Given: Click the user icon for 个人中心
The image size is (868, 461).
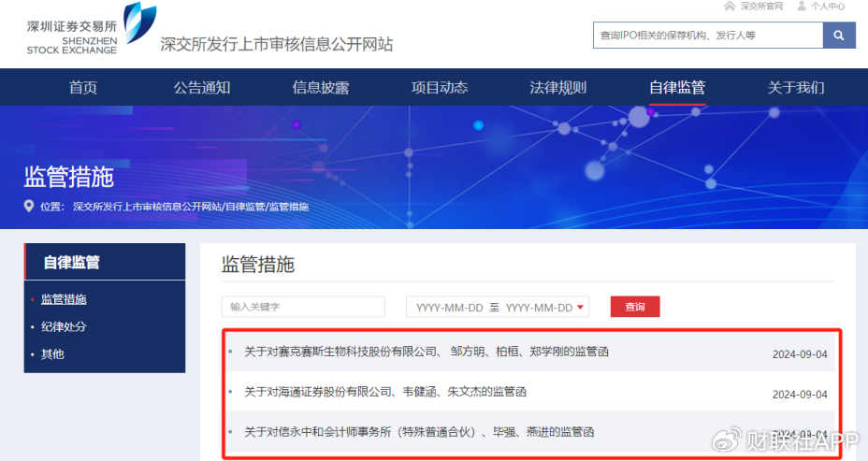Looking at the screenshot, I should [802, 7].
